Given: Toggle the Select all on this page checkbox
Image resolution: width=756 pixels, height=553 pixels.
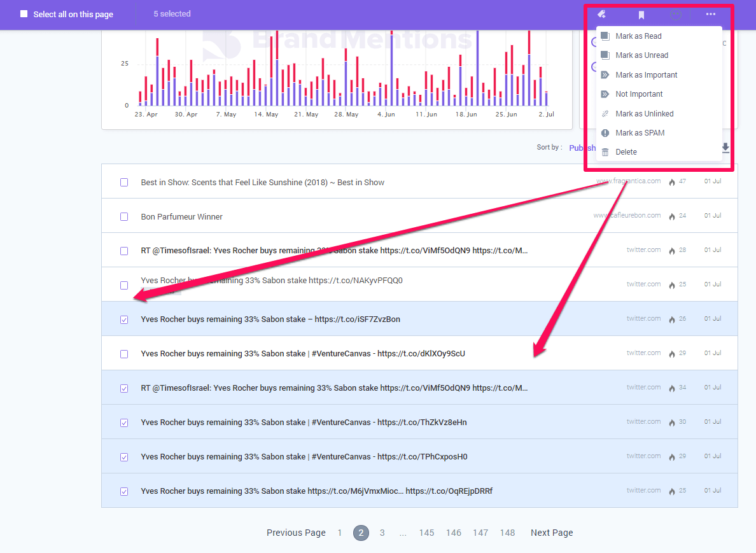Looking at the screenshot, I should click(24, 14).
